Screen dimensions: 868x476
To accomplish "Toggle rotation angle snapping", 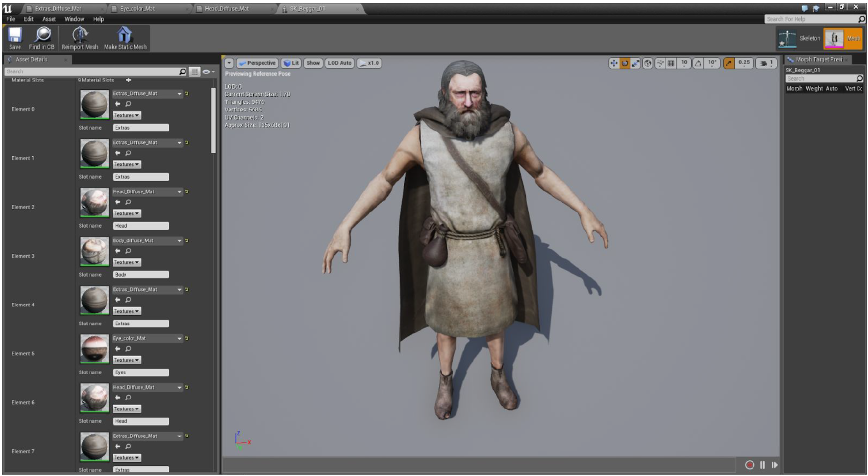I will 698,64.
